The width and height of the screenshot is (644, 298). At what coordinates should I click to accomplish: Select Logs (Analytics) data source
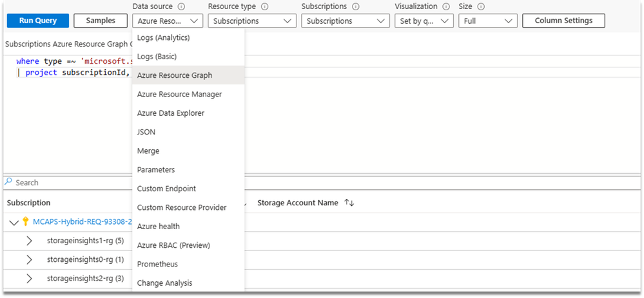coord(188,38)
